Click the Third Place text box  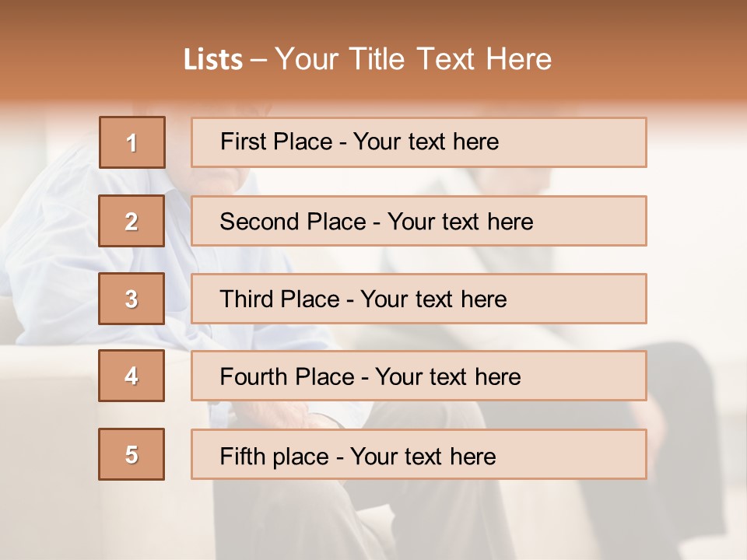(x=419, y=299)
